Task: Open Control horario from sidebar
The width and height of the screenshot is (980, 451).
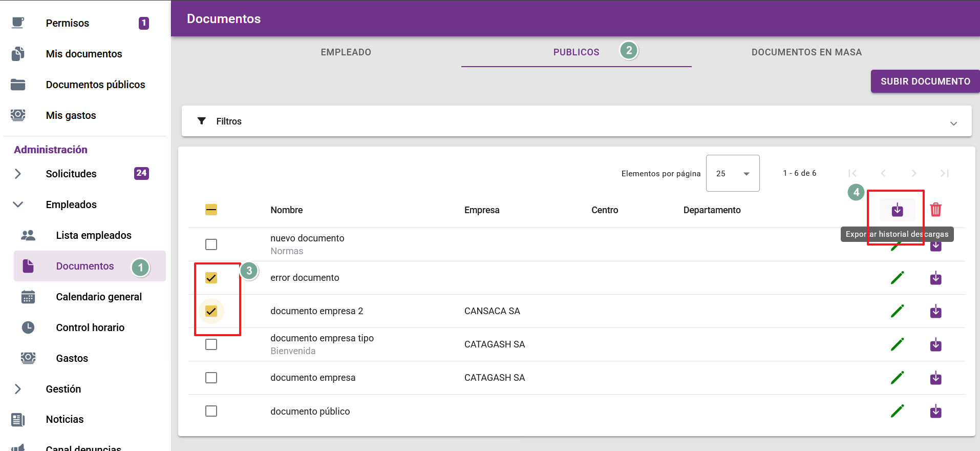Action: [x=90, y=327]
